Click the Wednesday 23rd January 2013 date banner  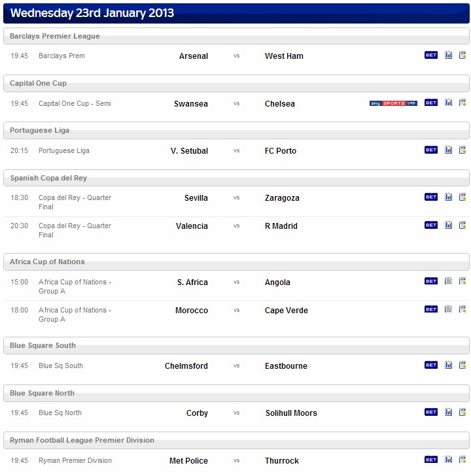[236, 13]
